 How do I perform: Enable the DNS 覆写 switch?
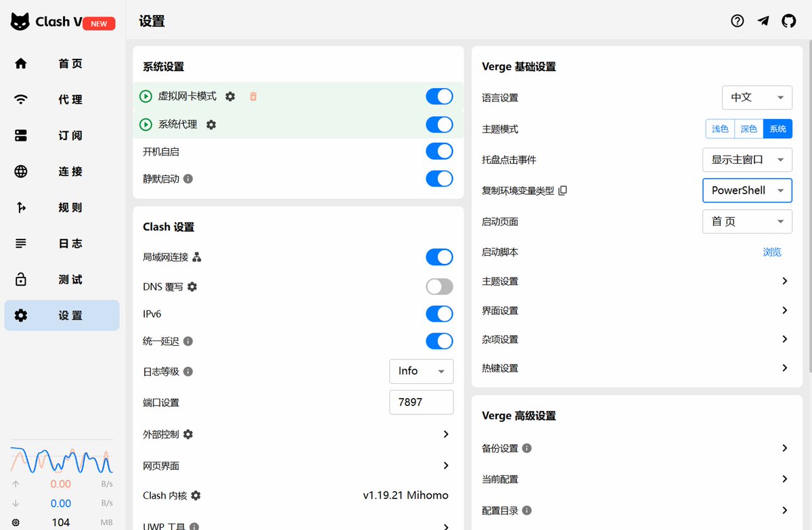coord(440,287)
